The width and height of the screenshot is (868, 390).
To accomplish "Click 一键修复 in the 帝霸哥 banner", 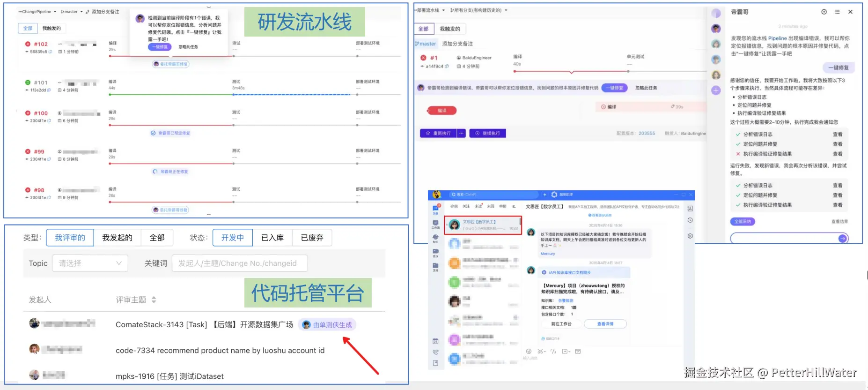I will tap(614, 88).
